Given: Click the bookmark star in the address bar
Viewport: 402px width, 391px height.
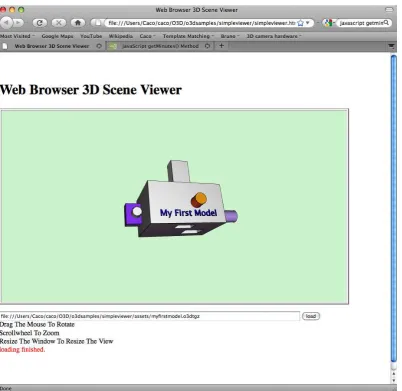Looking at the screenshot, I should pyautogui.click(x=300, y=23).
